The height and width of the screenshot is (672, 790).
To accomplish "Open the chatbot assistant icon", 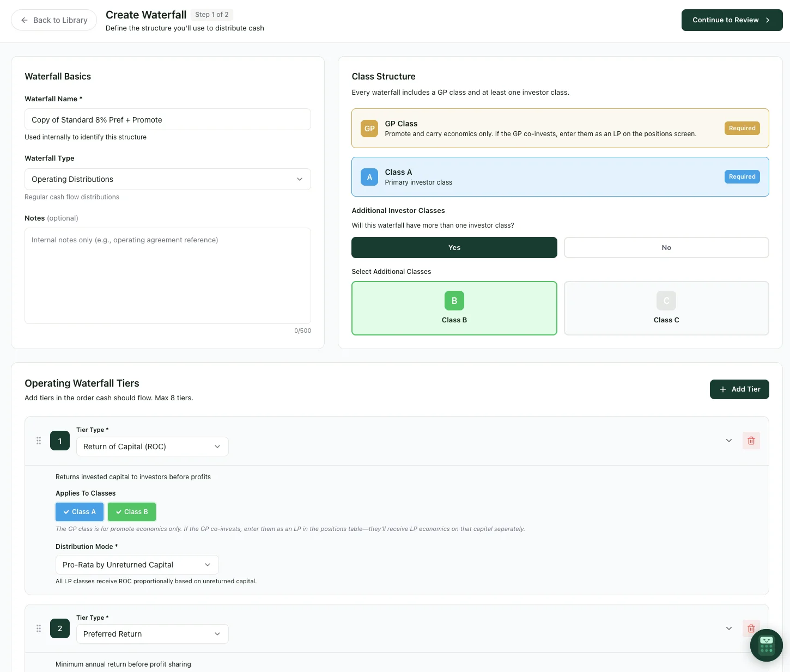I will click(766, 645).
